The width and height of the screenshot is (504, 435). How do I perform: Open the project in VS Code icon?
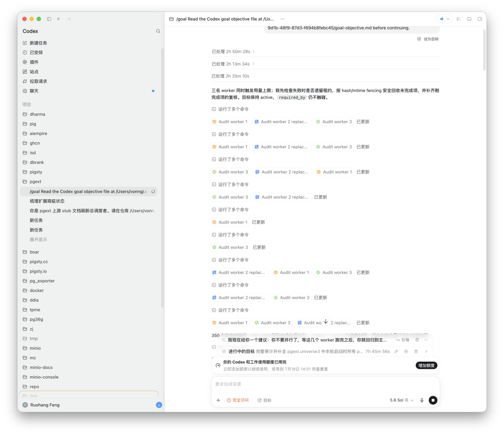click(x=441, y=19)
